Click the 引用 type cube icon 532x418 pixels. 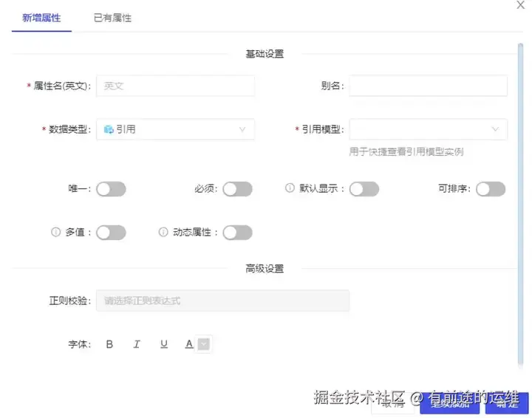[x=109, y=129]
